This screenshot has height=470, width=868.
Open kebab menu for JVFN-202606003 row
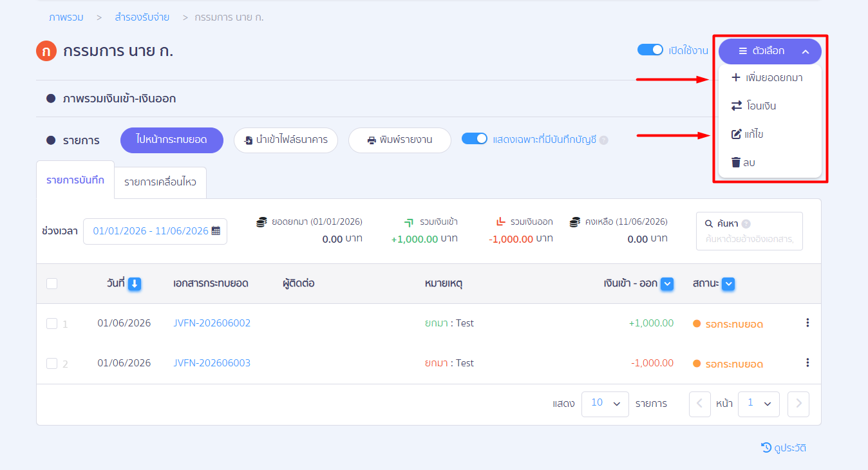tap(807, 363)
